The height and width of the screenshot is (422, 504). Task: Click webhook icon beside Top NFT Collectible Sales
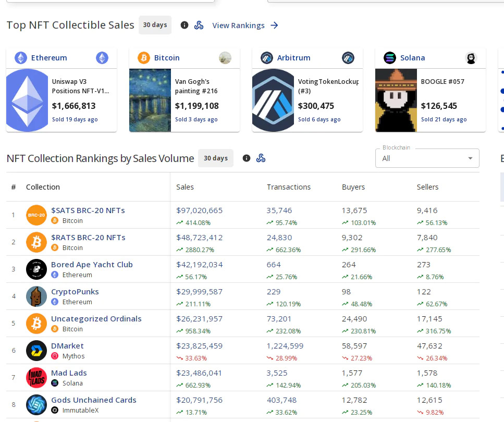tap(199, 25)
